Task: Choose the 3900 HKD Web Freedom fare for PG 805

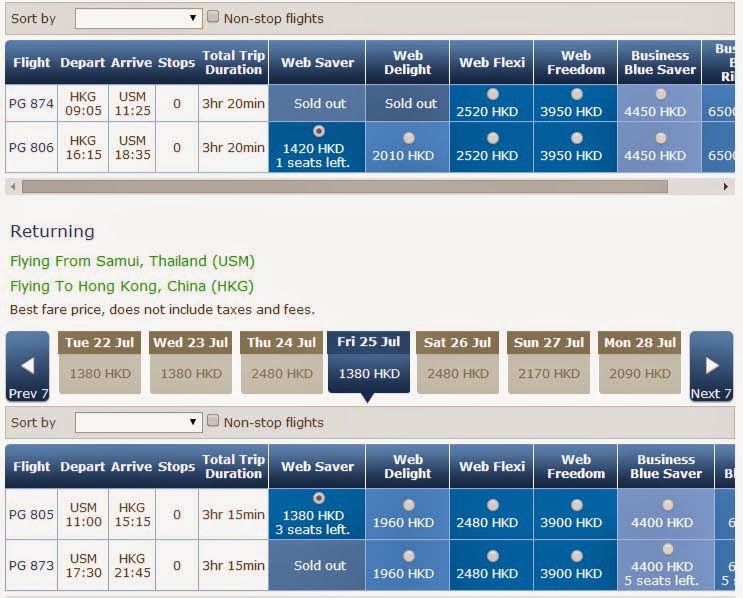Action: coord(576,505)
